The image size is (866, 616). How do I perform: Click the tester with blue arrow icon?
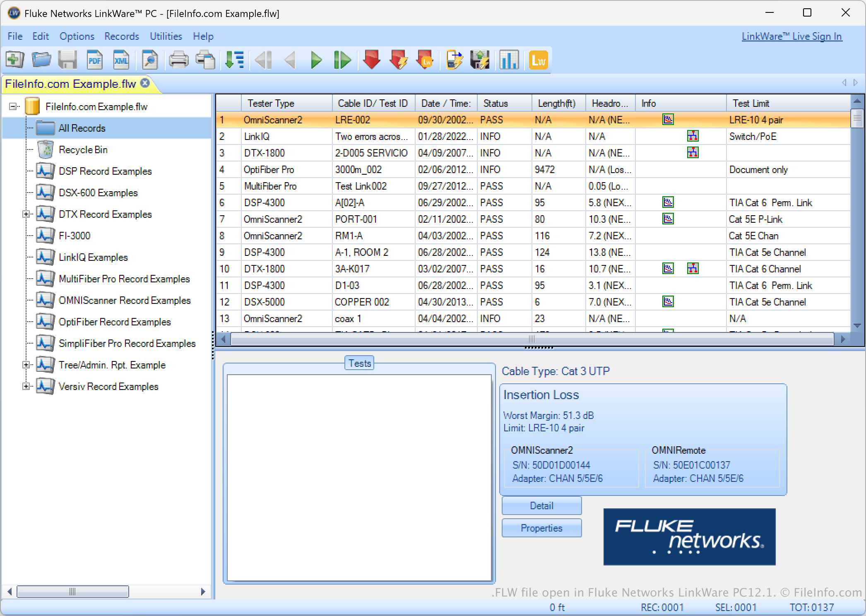[454, 60]
